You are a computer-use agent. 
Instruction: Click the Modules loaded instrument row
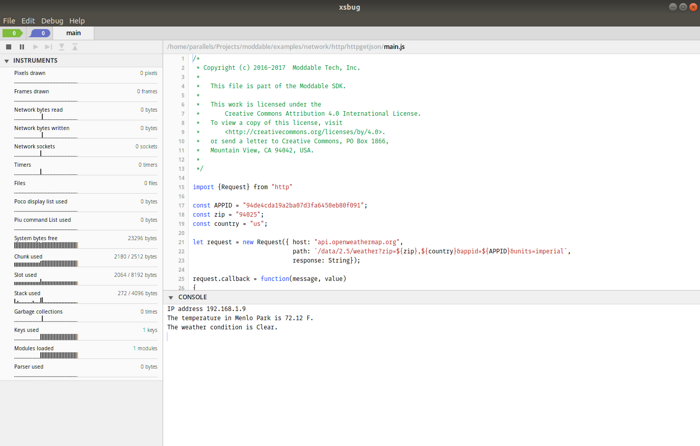click(x=85, y=351)
